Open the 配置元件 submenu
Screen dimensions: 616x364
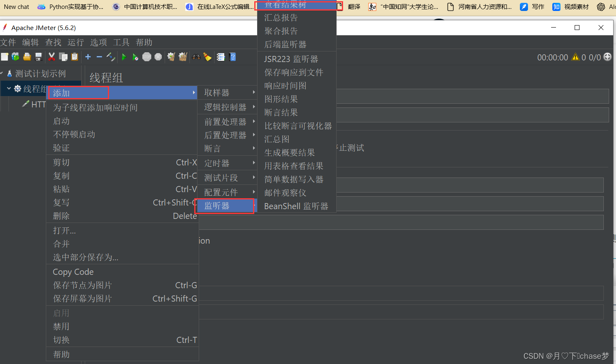(228, 193)
